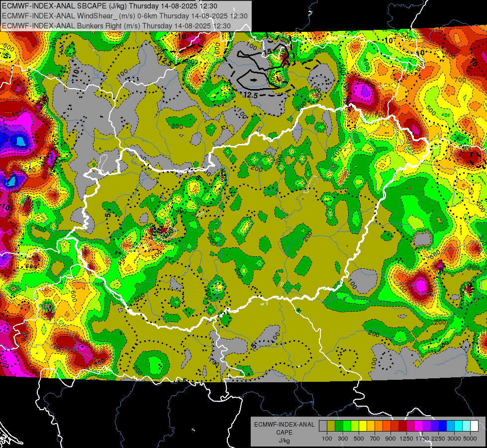Choose the magenta legend swatch
Image resolution: width=487 pixels, height=448 pixels.
pos(419,426)
